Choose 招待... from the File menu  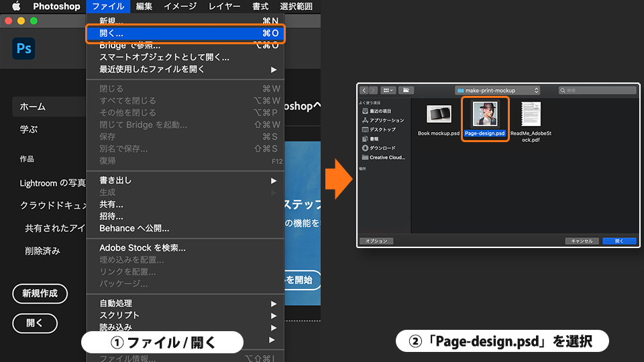(186, 217)
